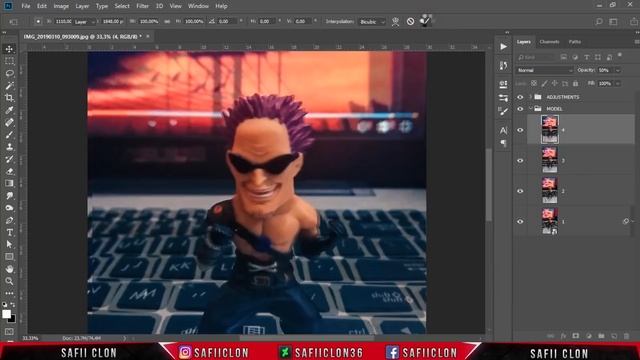Select the Path Selection tool

coord(9,244)
